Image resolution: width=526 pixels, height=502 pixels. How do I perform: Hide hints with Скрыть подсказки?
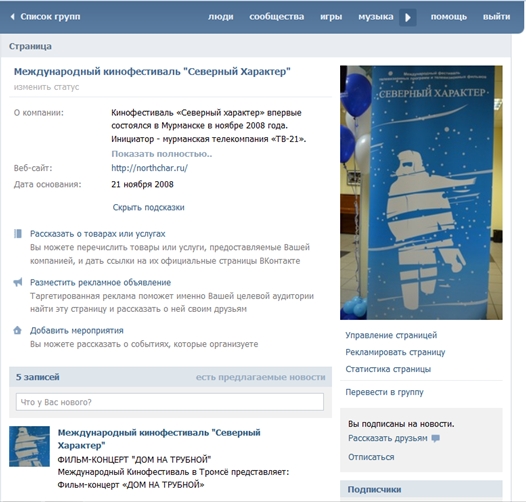click(148, 207)
